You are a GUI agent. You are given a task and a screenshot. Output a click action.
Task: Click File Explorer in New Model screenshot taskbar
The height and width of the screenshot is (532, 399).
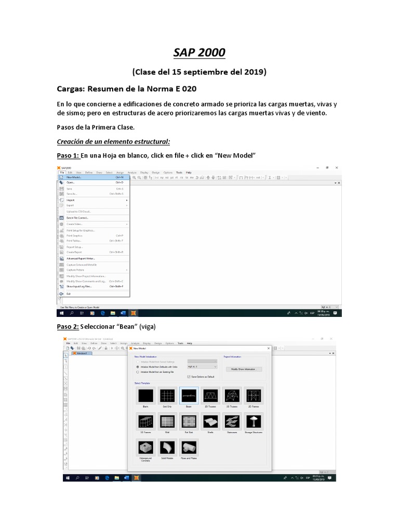coord(116,478)
